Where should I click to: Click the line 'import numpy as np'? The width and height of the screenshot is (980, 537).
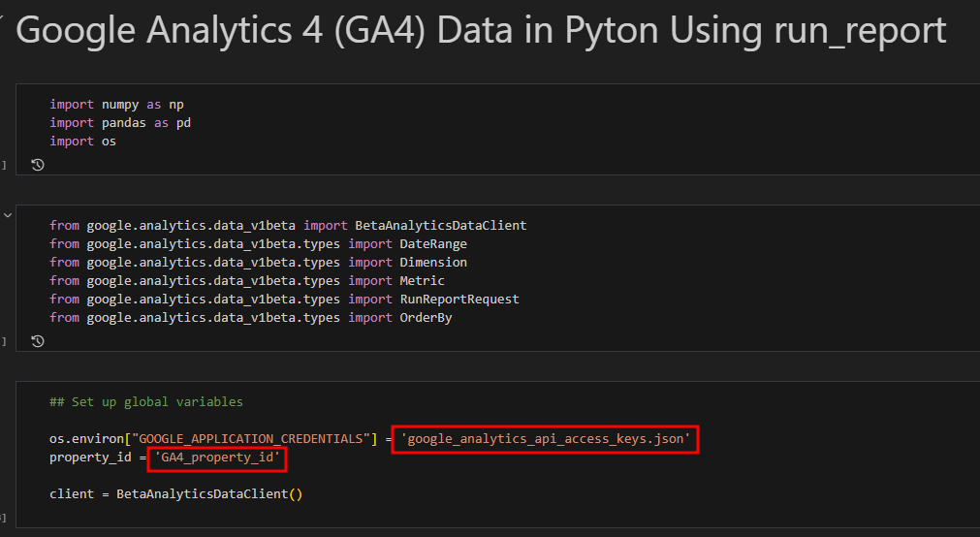(116, 105)
